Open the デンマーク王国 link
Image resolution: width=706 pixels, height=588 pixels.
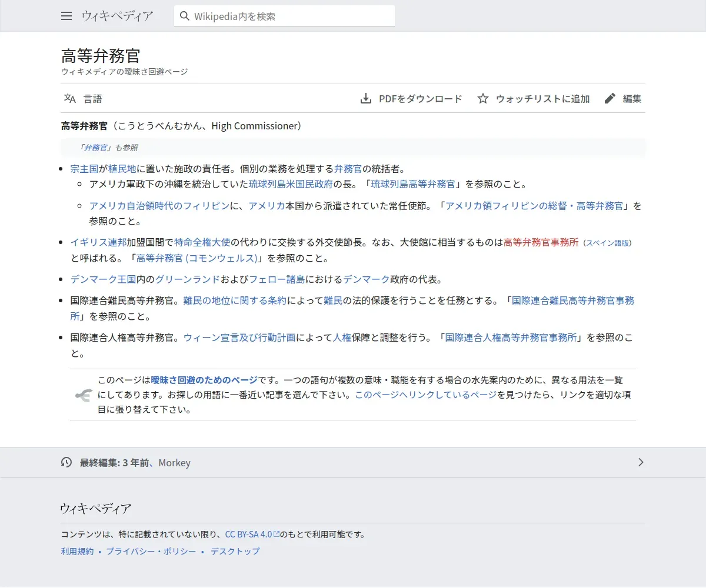(103, 279)
